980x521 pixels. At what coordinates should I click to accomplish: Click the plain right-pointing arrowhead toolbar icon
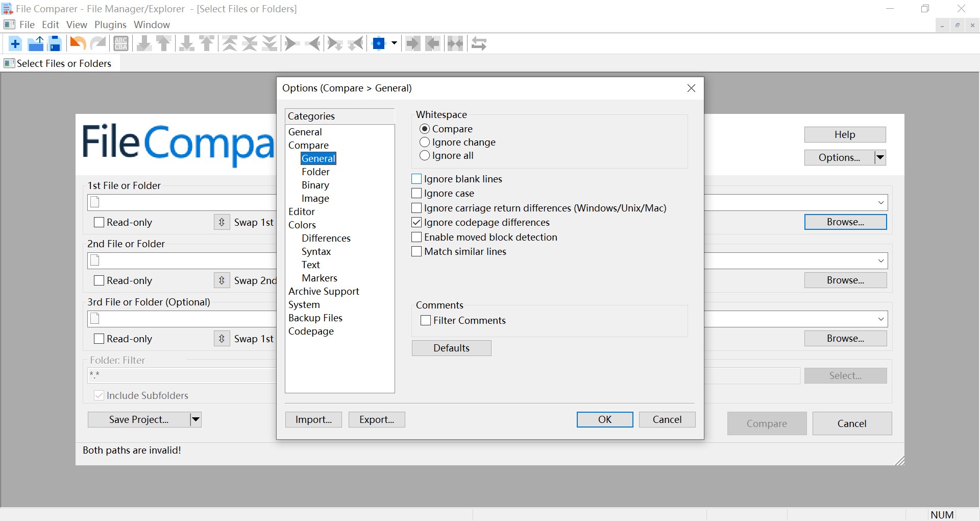(291, 44)
